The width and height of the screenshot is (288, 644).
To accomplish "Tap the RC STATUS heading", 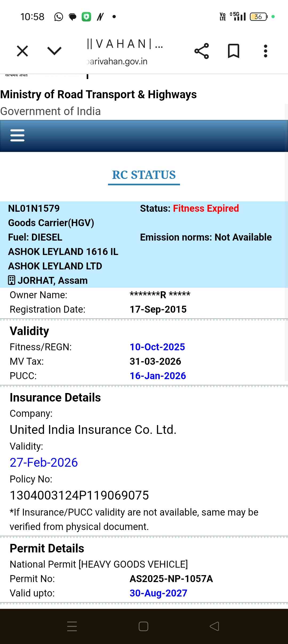I will (x=144, y=175).
